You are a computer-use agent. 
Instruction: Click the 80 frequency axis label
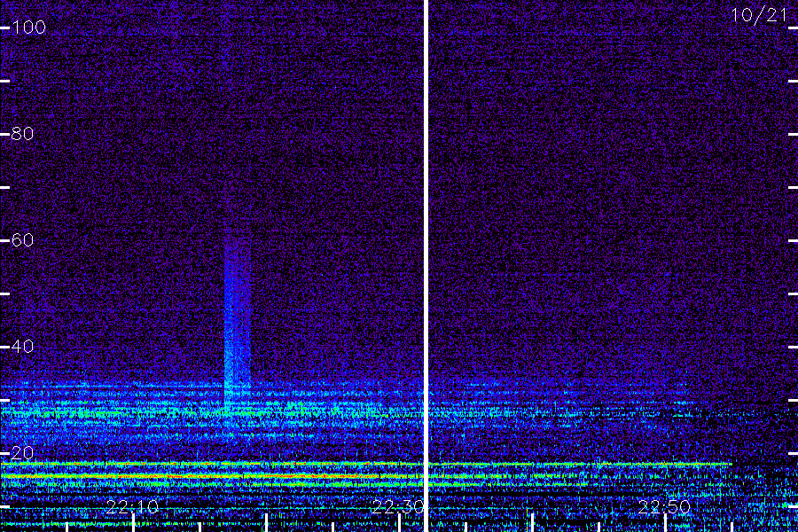coord(22,133)
